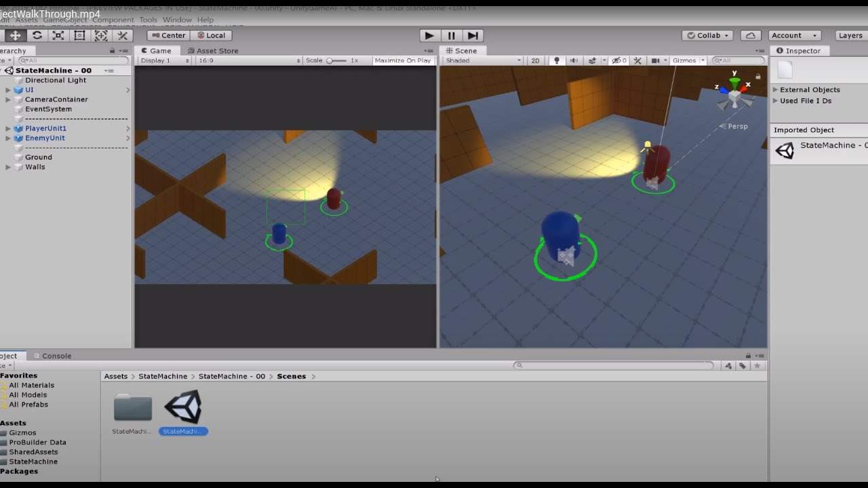This screenshot has height=488, width=868.
Task: Adjust the Game view Scale slider
Action: point(336,60)
